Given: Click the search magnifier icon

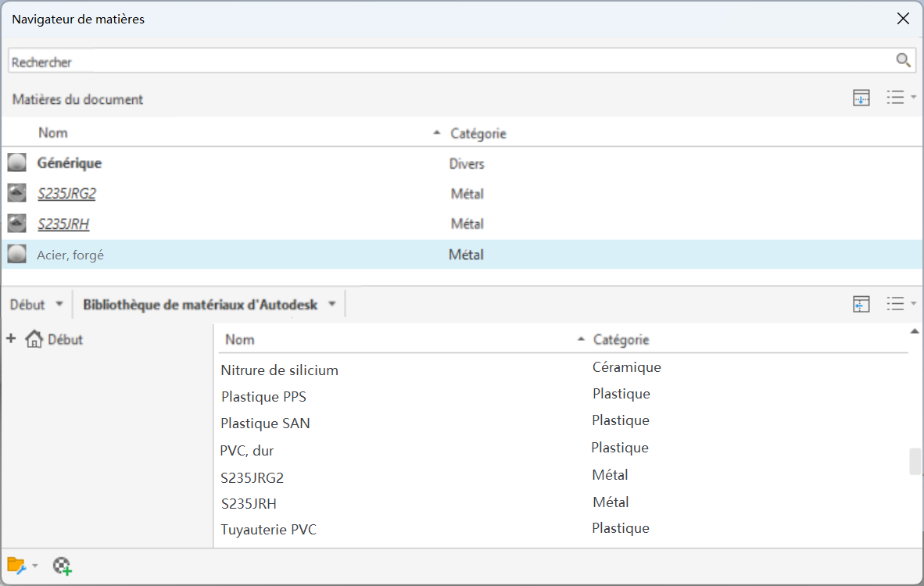Looking at the screenshot, I should (x=903, y=61).
